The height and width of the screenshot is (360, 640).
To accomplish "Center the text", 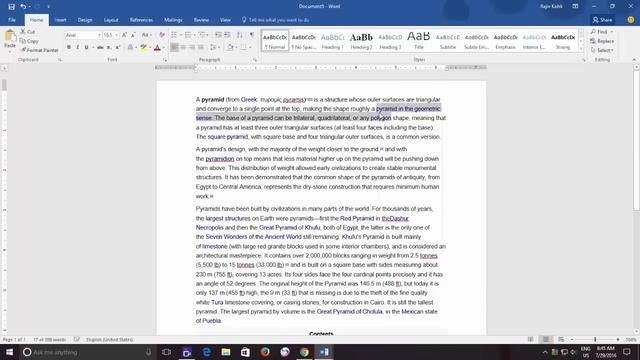I will tap(183, 47).
